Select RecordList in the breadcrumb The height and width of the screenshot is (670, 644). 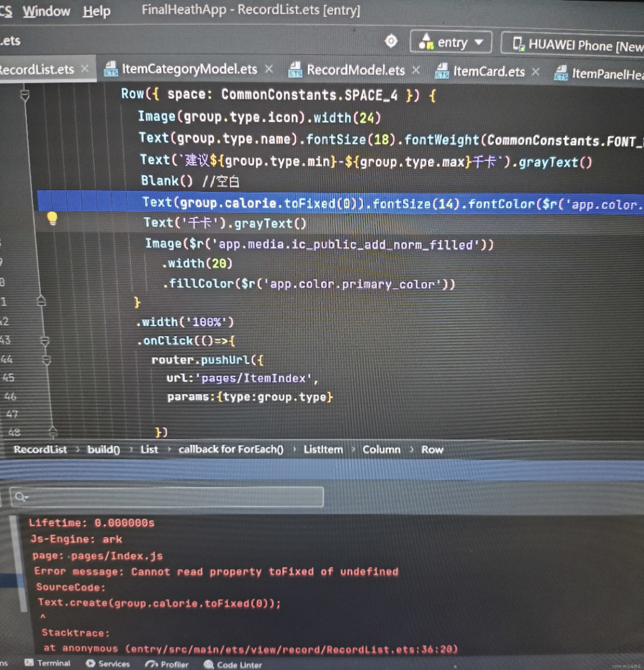(x=40, y=449)
